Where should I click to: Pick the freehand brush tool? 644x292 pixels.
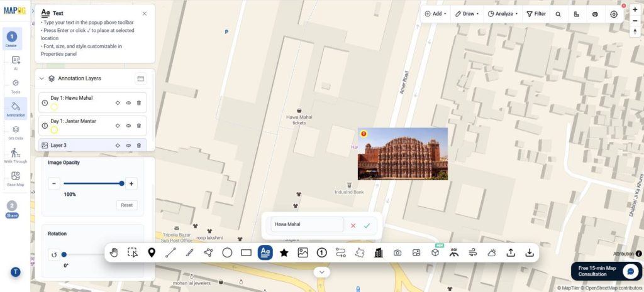coord(189,252)
